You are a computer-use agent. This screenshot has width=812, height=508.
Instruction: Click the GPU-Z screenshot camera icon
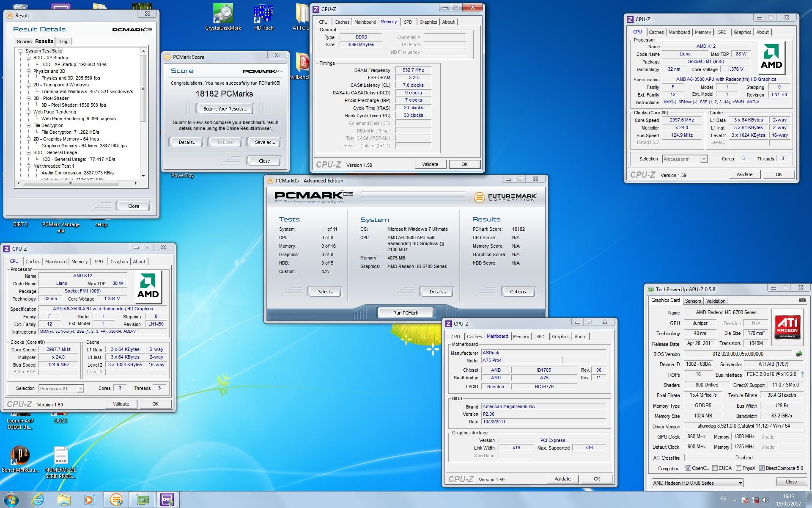(802, 300)
